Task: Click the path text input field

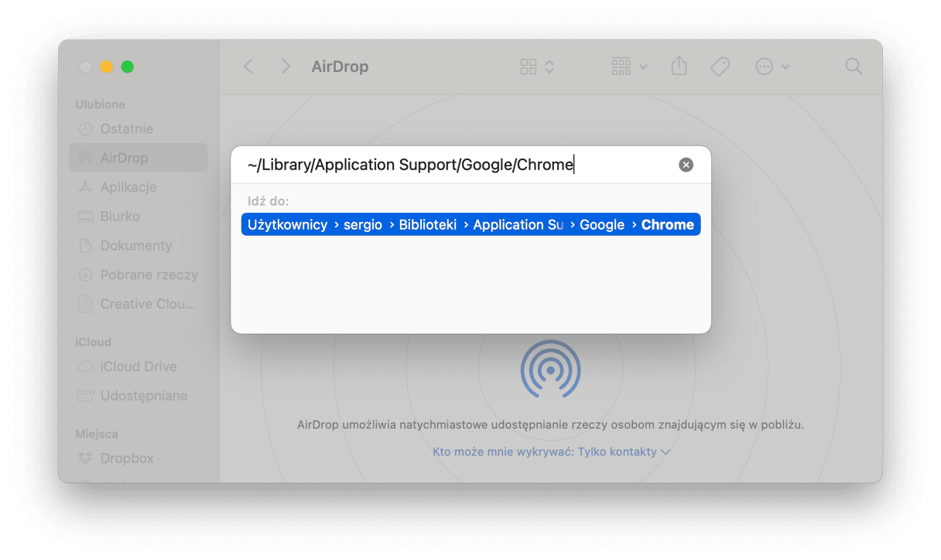Action: (458, 165)
